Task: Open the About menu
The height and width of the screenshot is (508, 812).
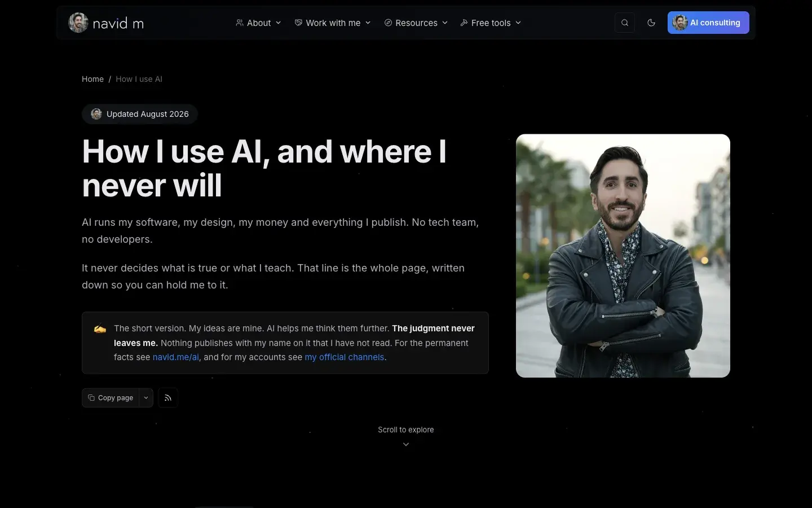Action: [258, 23]
